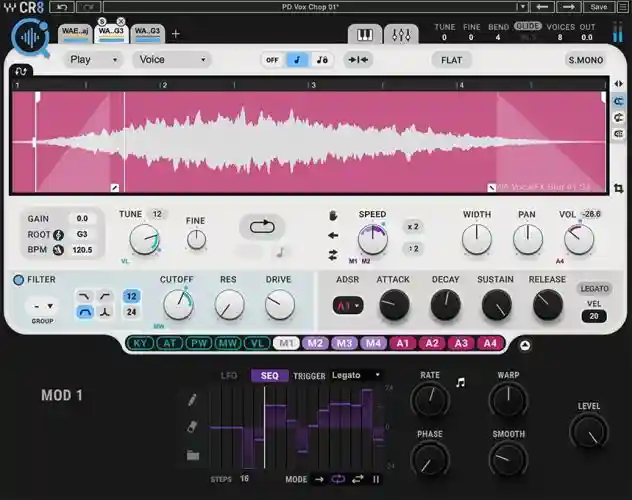Viewport: 632px width, 500px height.
Task: Click the redo arrow in top bar
Action: pyautogui.click(x=88, y=7)
